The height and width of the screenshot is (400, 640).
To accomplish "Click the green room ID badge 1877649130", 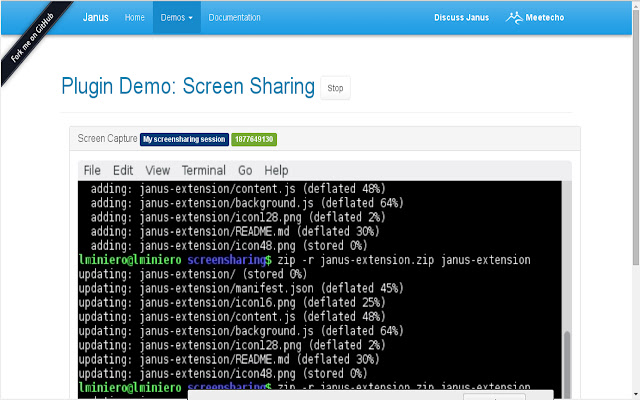I will pyautogui.click(x=254, y=139).
